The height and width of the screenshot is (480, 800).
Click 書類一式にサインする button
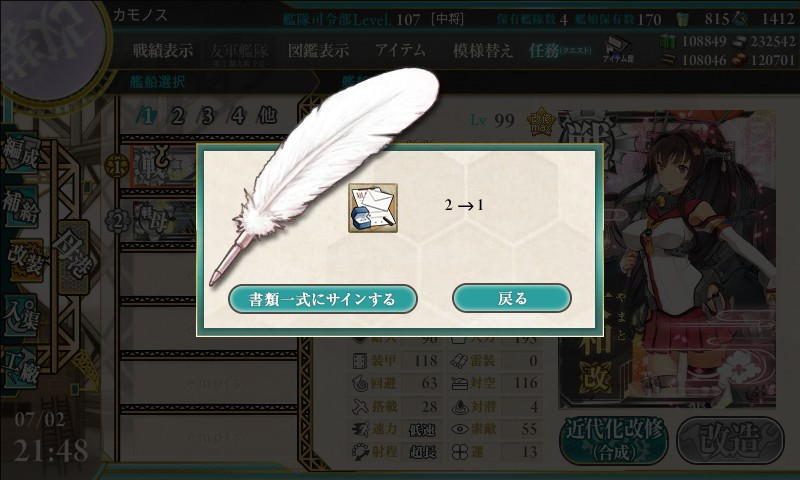tap(322, 299)
